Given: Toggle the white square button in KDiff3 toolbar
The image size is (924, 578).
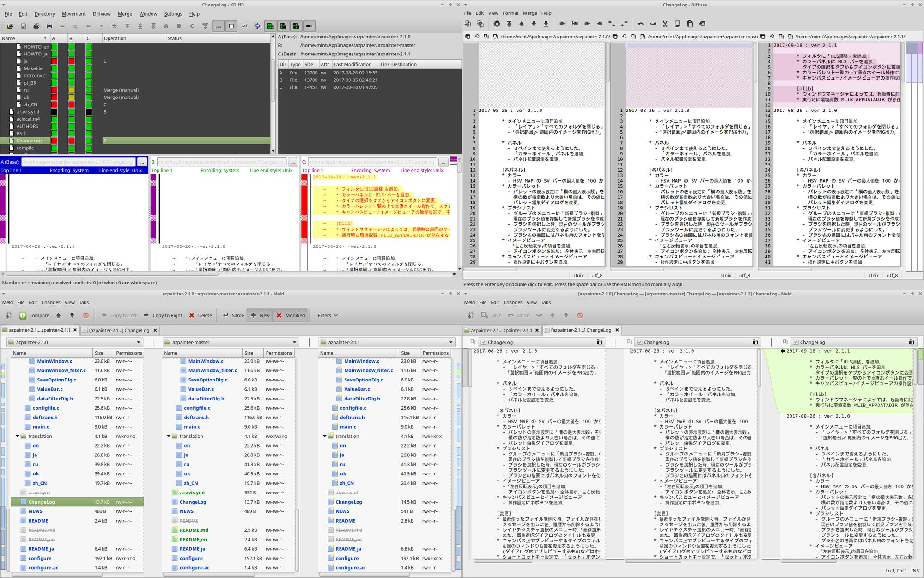Looking at the screenshot, I should point(231,26).
